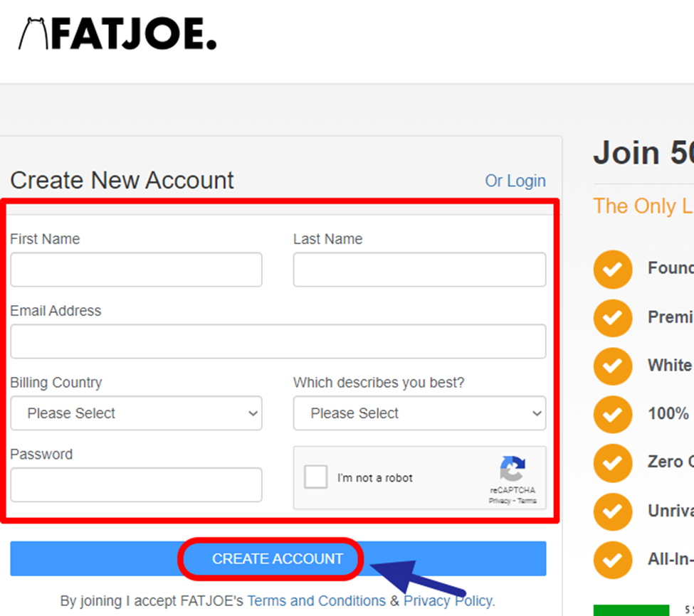Tick the "I'm not a robot" checkbox
The width and height of the screenshot is (694, 616).
(315, 477)
